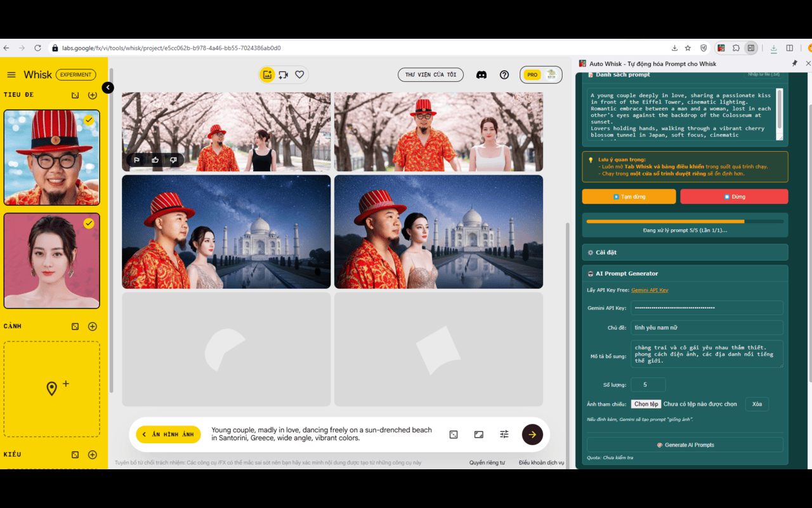Click the help question mark icon
This screenshot has height=508, width=812.
504,74
